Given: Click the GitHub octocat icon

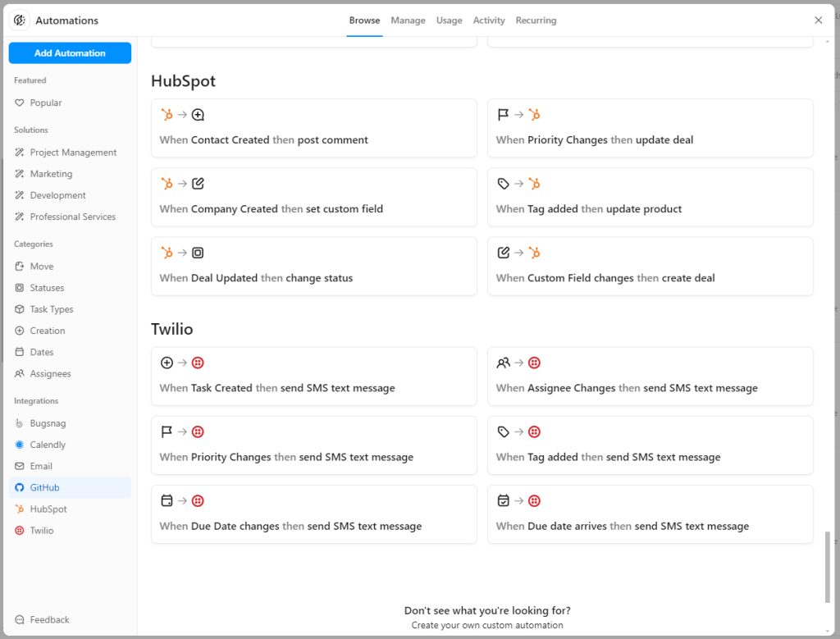Looking at the screenshot, I should [20, 487].
